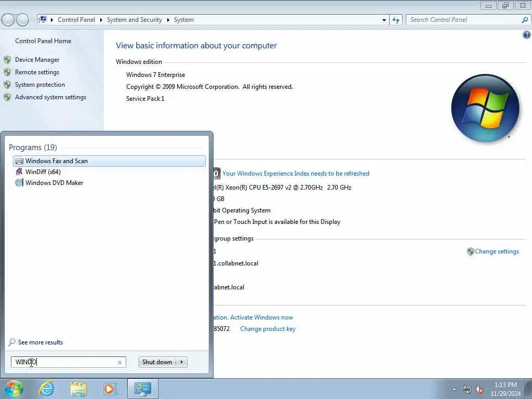Click the Show desktop button
This screenshot has width=532, height=399.
[x=528, y=389]
